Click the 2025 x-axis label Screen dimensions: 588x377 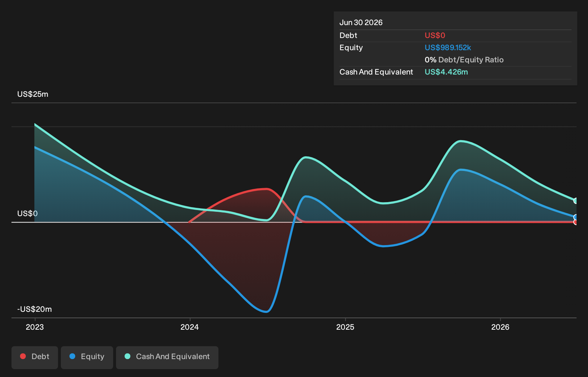pyautogui.click(x=345, y=327)
